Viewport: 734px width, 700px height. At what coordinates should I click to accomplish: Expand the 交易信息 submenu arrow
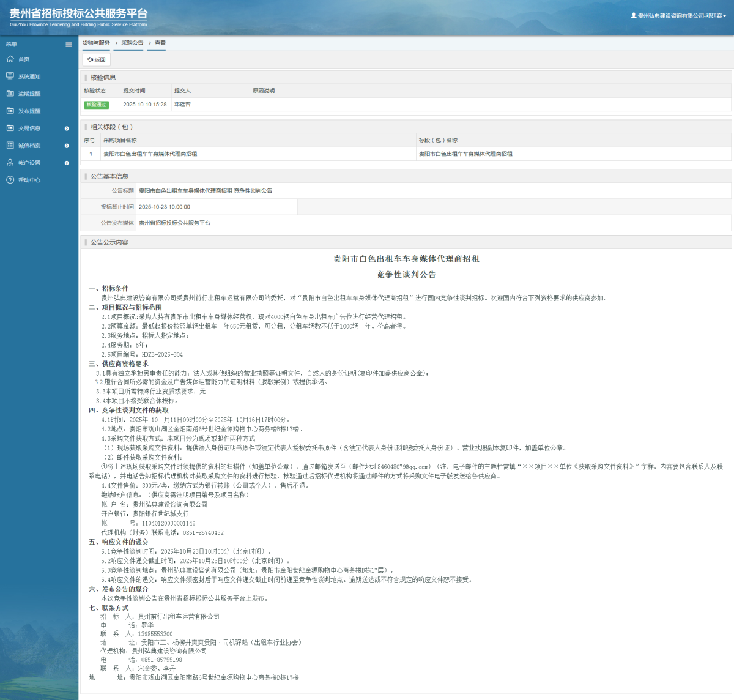click(67, 128)
